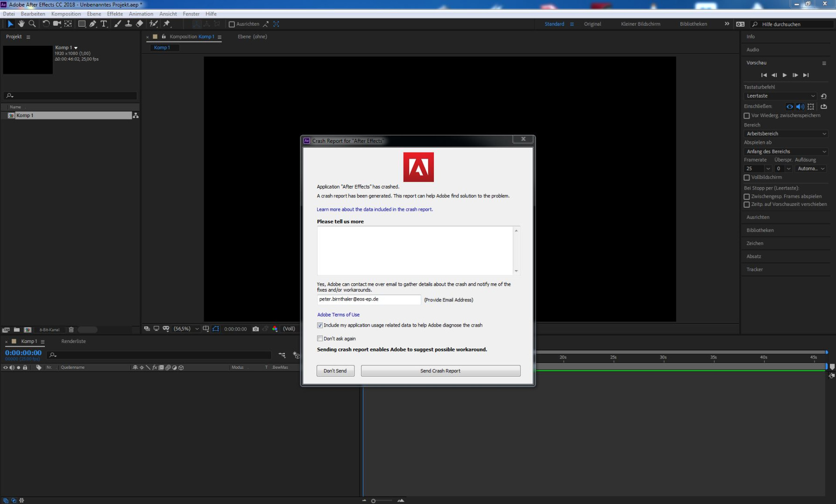
Task: Select the Roto Brush tool
Action: click(x=153, y=24)
